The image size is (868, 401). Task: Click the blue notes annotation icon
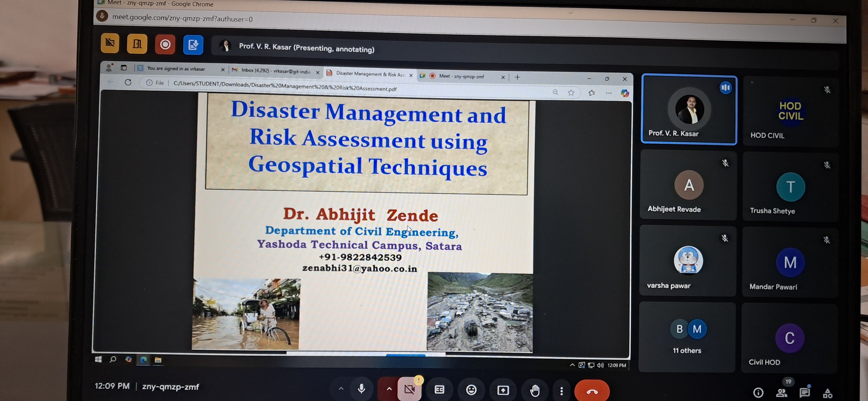point(193,45)
